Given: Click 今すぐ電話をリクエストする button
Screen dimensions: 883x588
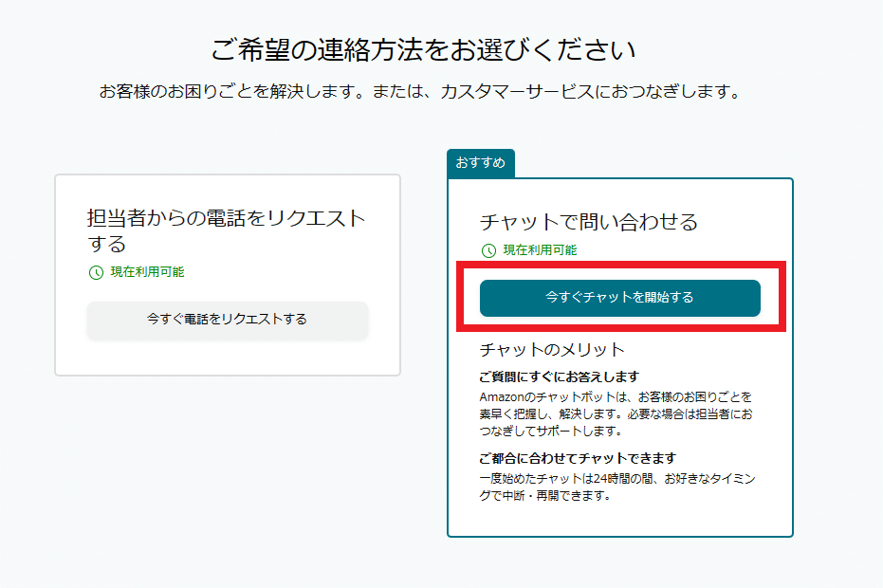Looking at the screenshot, I should pyautogui.click(x=228, y=320).
